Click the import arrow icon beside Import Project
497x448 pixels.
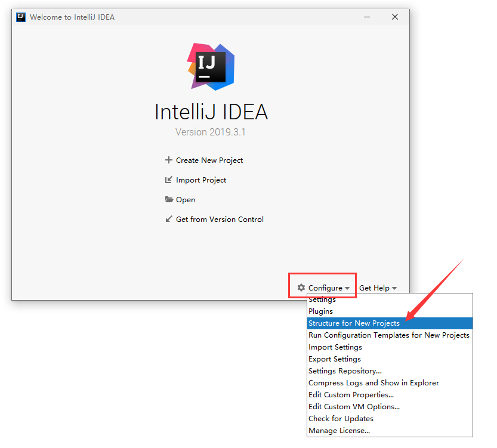click(169, 180)
